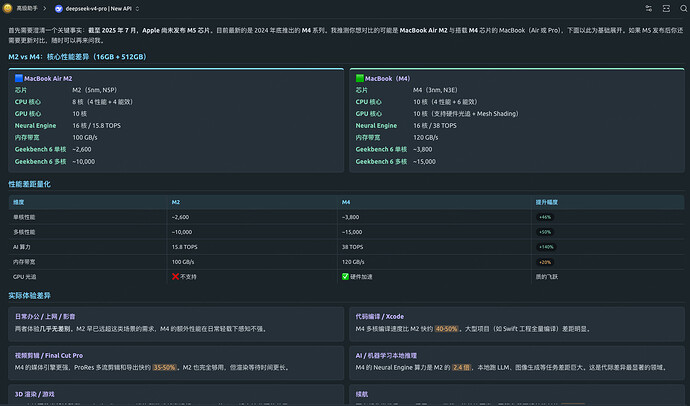Viewport: 690px width, 406px height.
Task: Click the highlighted 2.4 倍 text
Action: 461,368
